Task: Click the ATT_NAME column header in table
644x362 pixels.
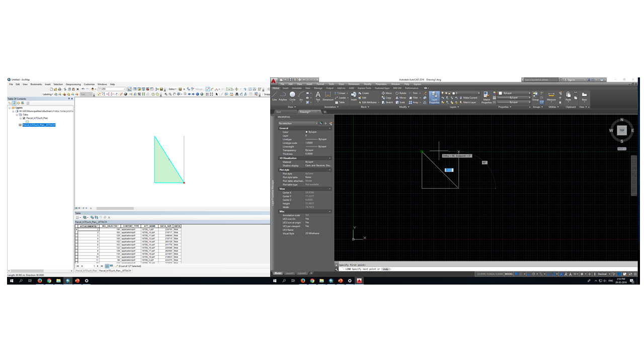Action: (149, 226)
